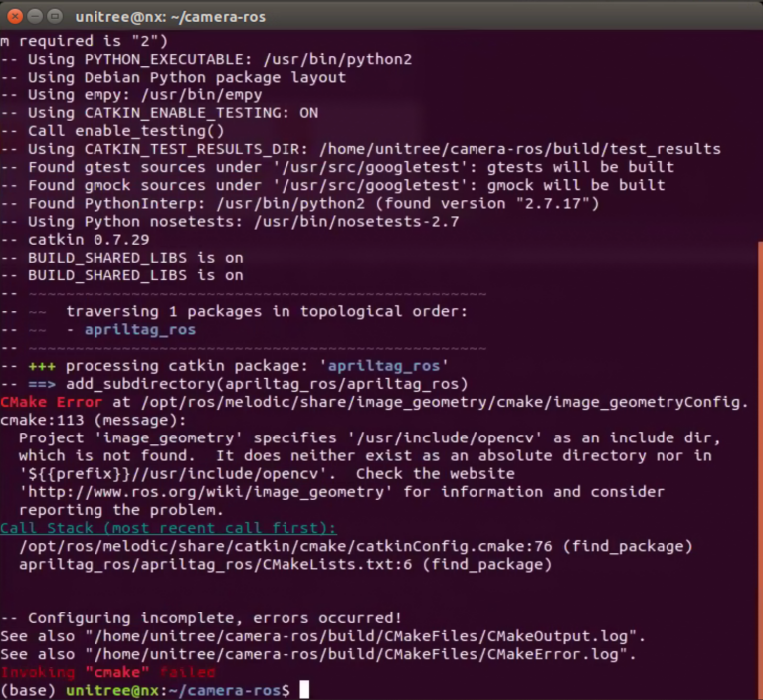Screen dimensions: 763x700
Task: Click the 'CATKIN_ENABLE_TESTING: ON' text
Action: pyautogui.click(x=202, y=113)
